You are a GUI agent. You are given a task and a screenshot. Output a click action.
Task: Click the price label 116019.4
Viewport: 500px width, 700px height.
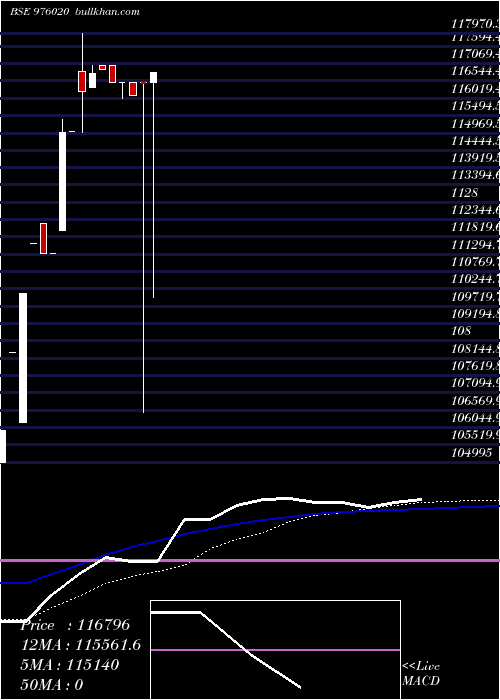475,89
